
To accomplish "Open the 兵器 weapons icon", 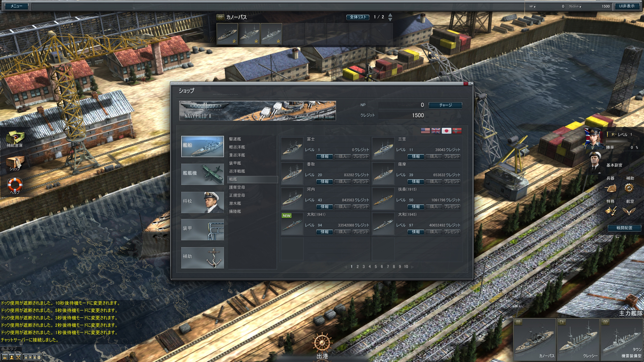I will [610, 188].
